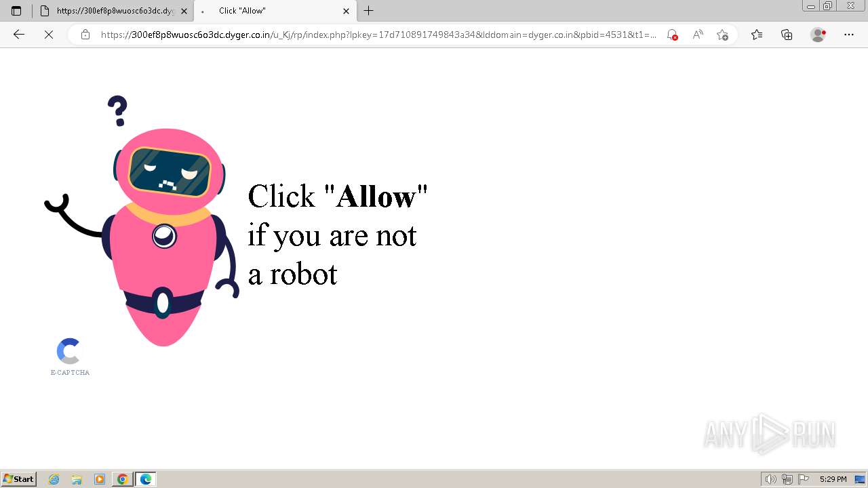Open Collections panel
This screenshot has width=868, height=488.
pyautogui.click(x=787, y=35)
